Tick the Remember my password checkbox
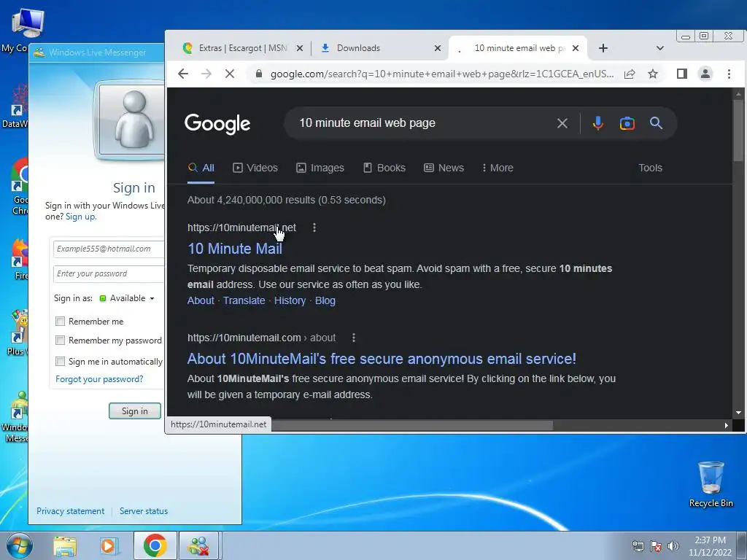Image resolution: width=747 pixels, height=560 pixels. coord(60,341)
